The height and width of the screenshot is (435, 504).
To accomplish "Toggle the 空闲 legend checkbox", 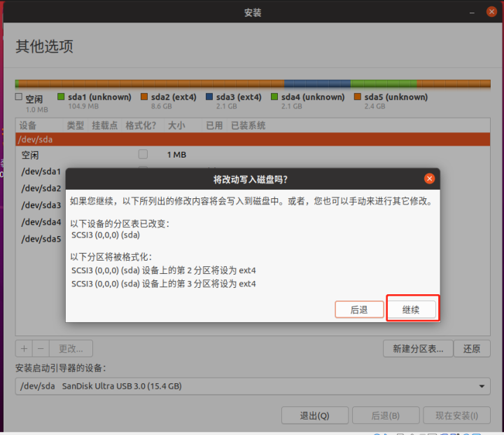I will point(19,97).
